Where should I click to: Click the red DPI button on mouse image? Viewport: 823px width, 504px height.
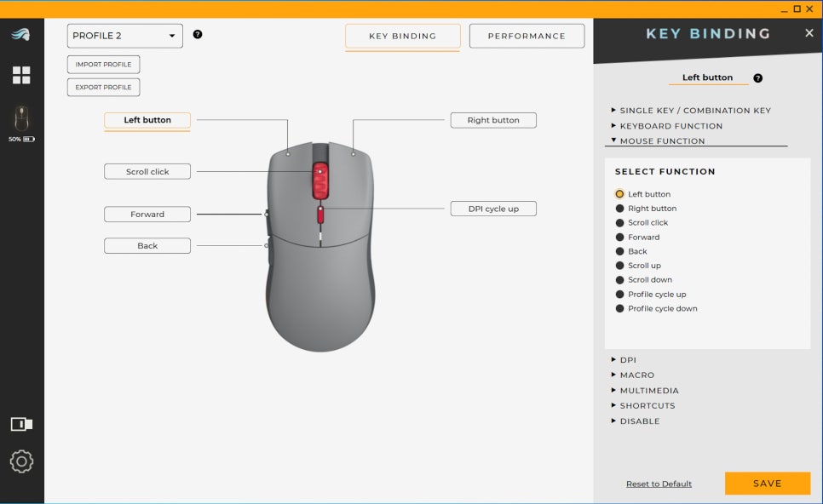coord(320,214)
